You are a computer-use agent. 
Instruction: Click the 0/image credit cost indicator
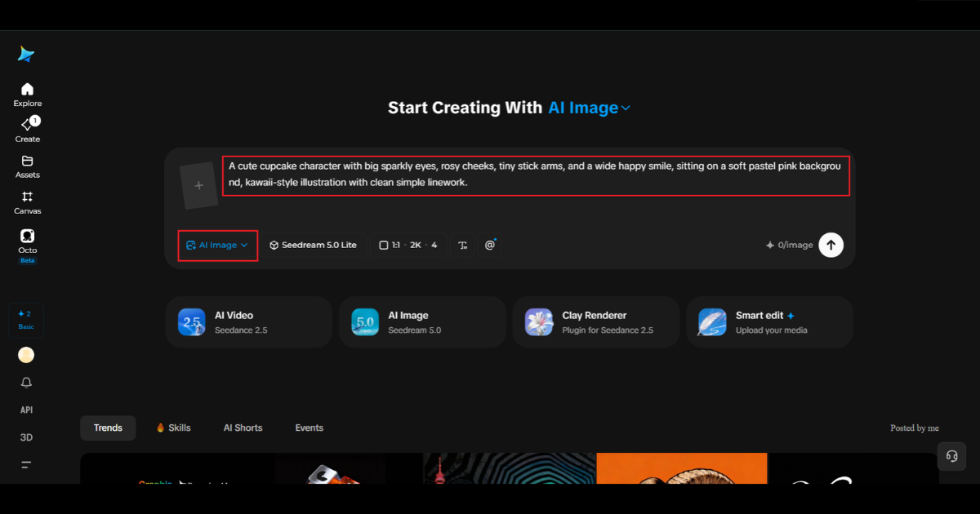(789, 245)
